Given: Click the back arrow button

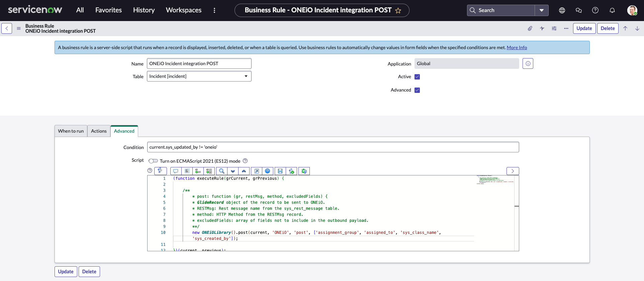Looking at the screenshot, I should pyautogui.click(x=7, y=28).
